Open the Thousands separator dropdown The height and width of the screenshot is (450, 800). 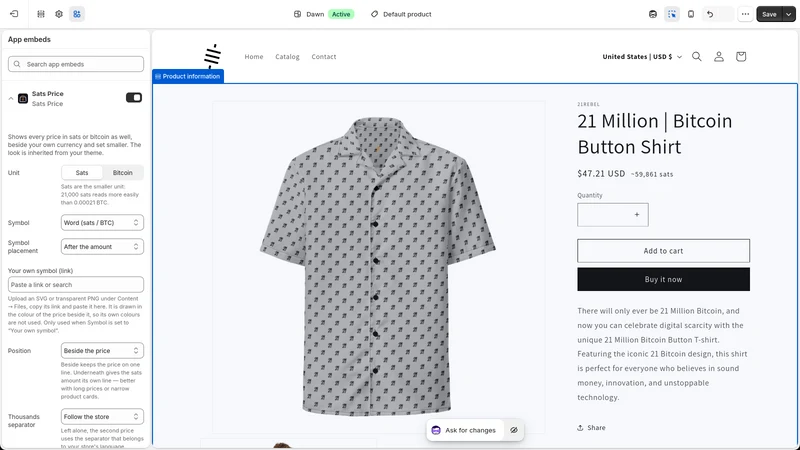pos(102,416)
